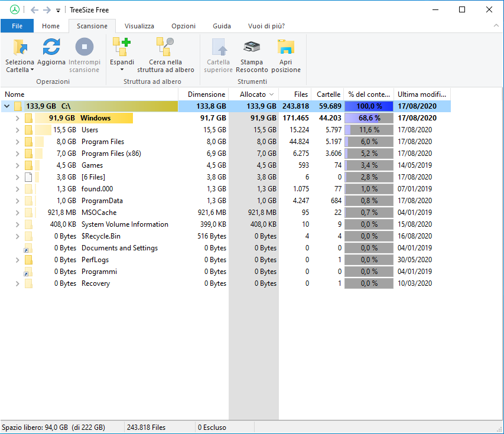Screen dimensions: 504x434
Task: Collapse the ribbon with the chevron
Action: [496, 26]
